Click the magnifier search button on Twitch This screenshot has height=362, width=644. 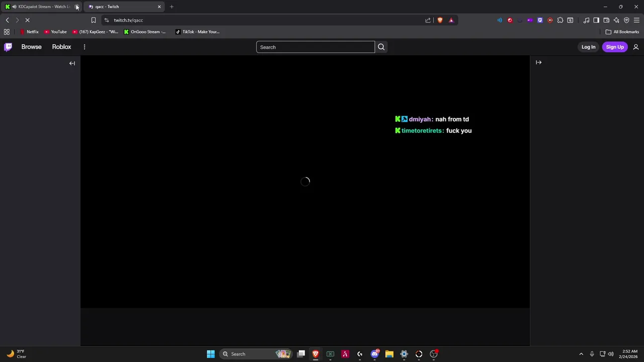point(381,47)
